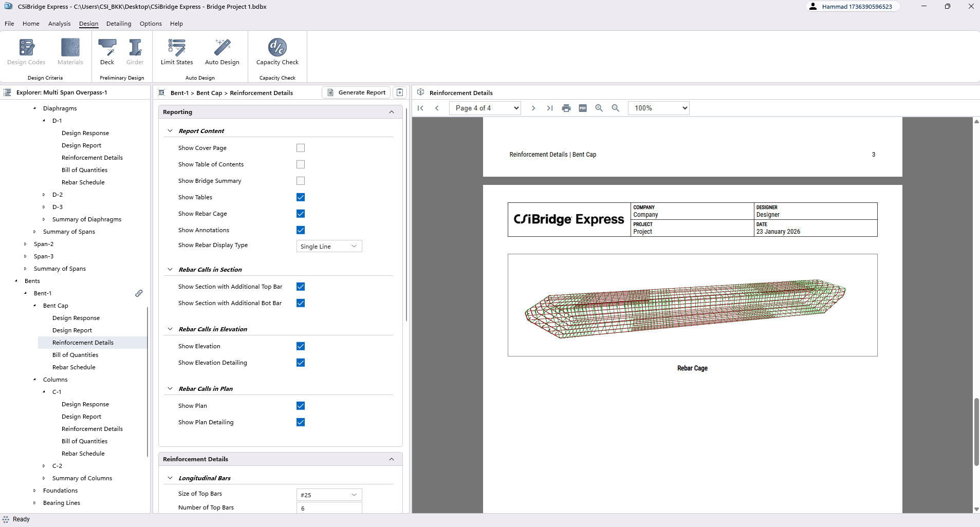
Task: Click the report viewer vertical scrollbar thumb
Action: click(x=976, y=431)
